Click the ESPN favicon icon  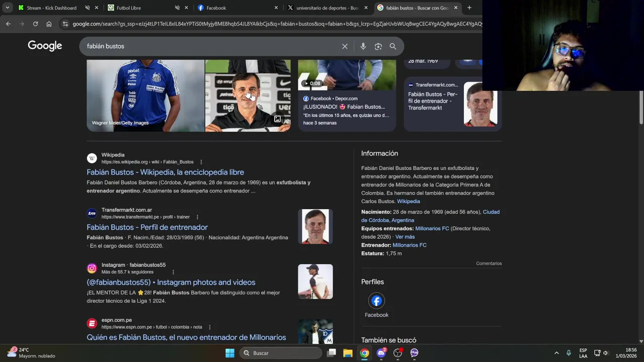(x=92, y=323)
